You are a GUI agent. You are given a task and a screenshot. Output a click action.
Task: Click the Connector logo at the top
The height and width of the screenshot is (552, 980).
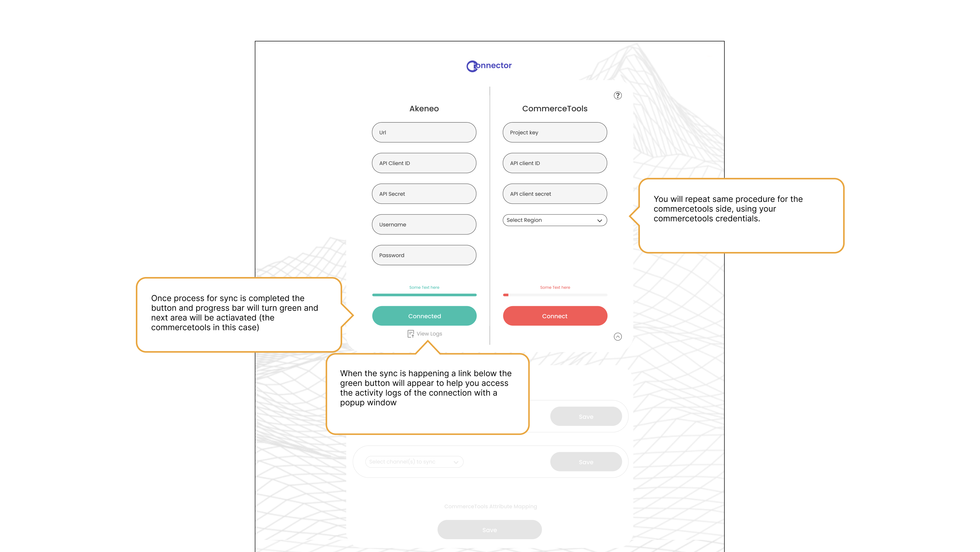489,66
